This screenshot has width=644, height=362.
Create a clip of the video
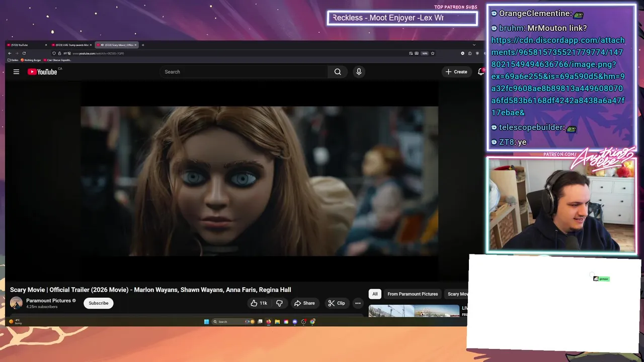point(336,303)
